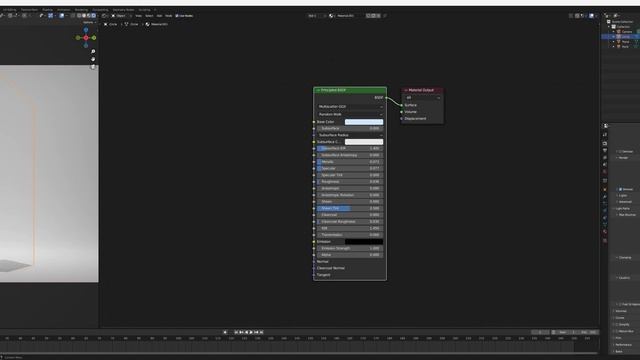Open node editor View menu
This screenshot has height=360, width=640.
click(x=138, y=16)
